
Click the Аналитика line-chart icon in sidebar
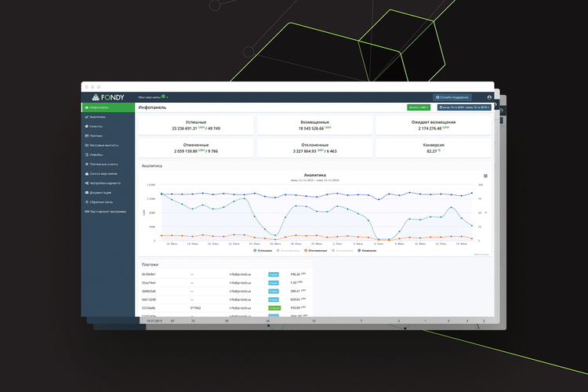tap(86, 117)
